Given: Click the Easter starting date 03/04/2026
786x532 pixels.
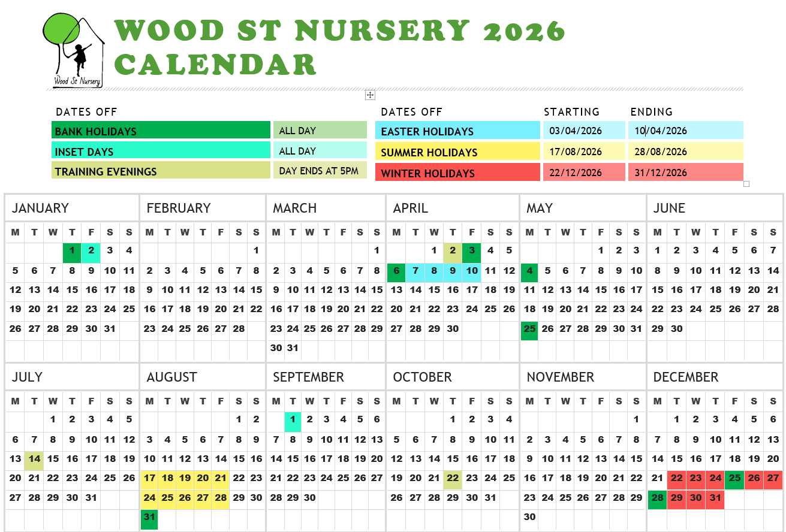Looking at the screenshot, I should point(584,130).
